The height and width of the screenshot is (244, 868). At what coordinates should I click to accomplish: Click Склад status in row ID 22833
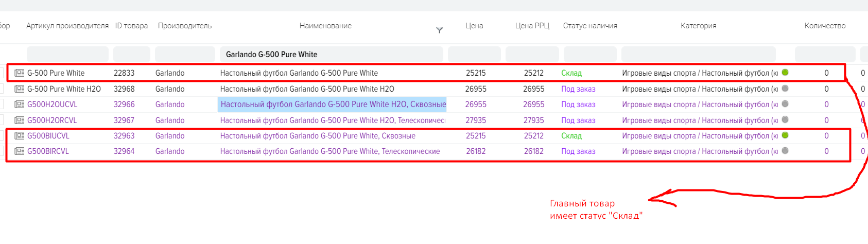coord(571,73)
